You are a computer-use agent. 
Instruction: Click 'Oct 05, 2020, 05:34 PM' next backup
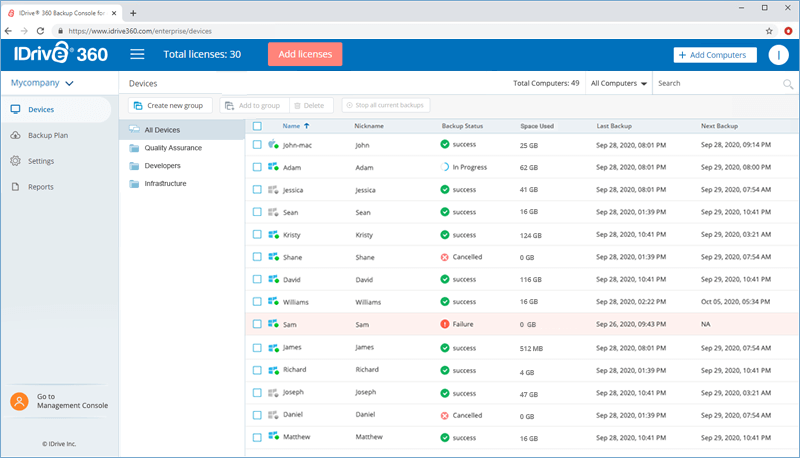(x=735, y=301)
